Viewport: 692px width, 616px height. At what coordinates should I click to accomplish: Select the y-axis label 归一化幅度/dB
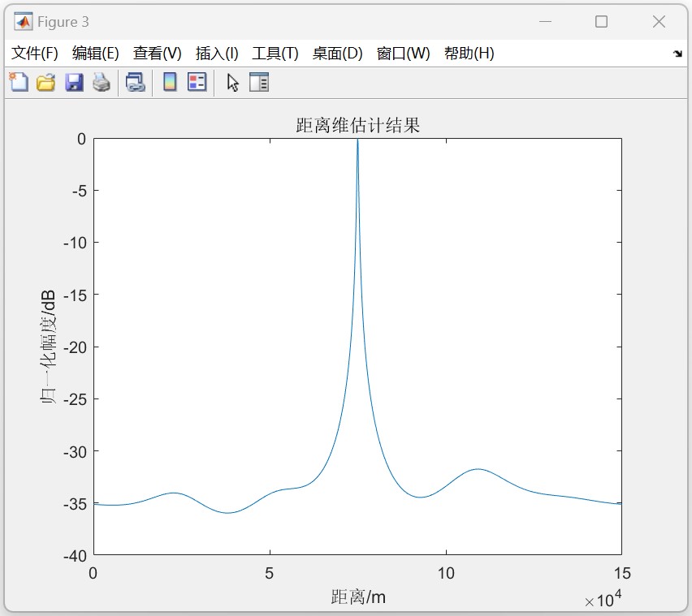tap(48, 347)
